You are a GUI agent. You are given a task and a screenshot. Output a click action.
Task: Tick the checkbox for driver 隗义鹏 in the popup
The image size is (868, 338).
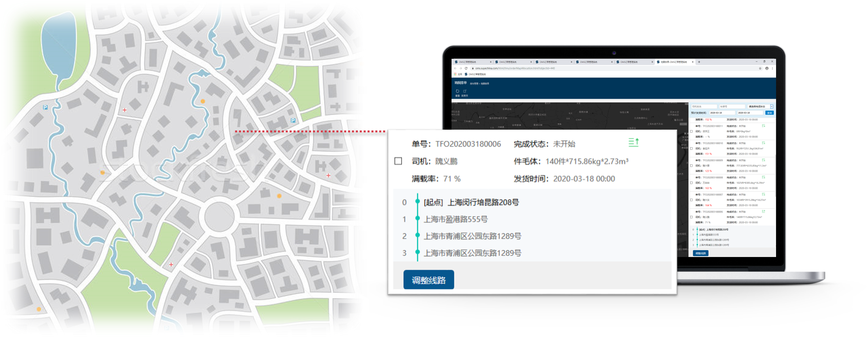tap(398, 161)
